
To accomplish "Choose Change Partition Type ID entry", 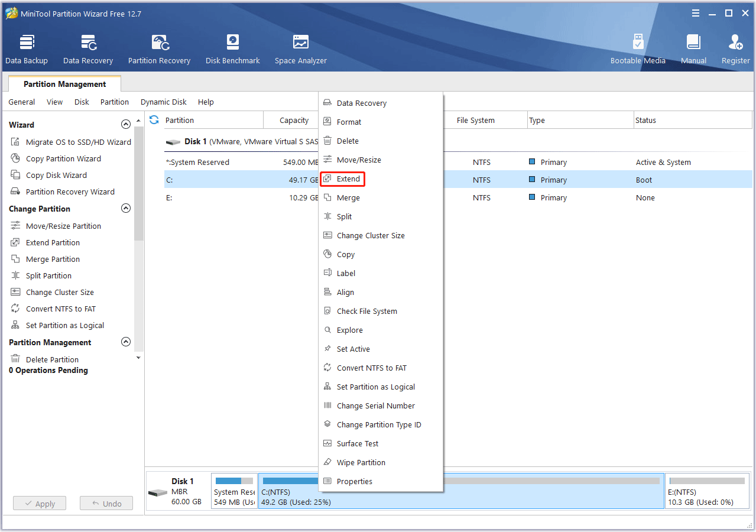I will tap(381, 424).
